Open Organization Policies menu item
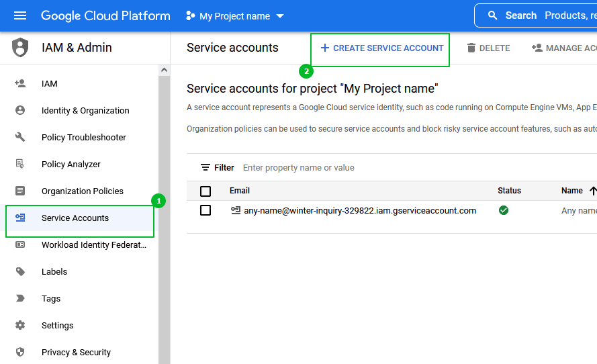The width and height of the screenshot is (597, 364). 82,191
